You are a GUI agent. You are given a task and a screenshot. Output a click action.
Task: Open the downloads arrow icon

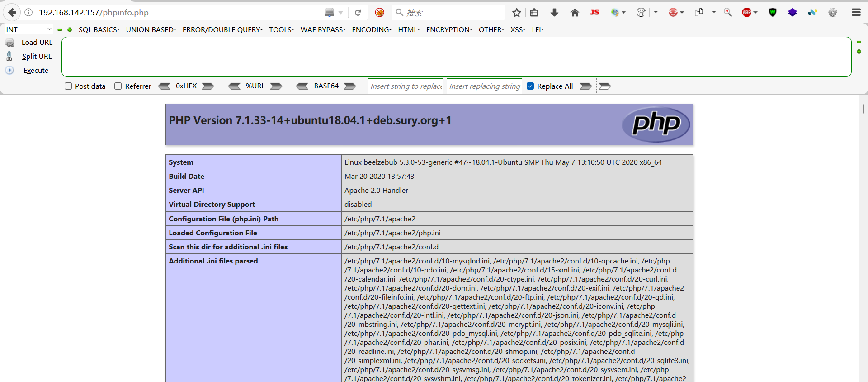[x=554, y=13]
